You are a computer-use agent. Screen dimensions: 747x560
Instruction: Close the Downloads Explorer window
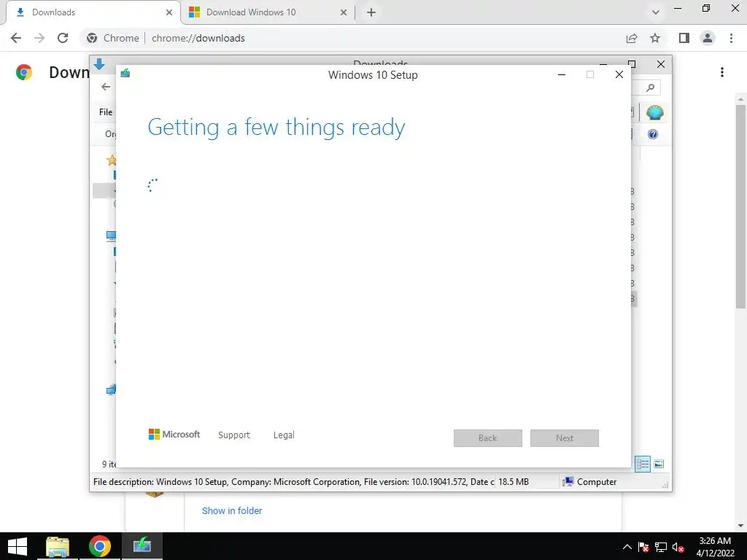click(661, 64)
